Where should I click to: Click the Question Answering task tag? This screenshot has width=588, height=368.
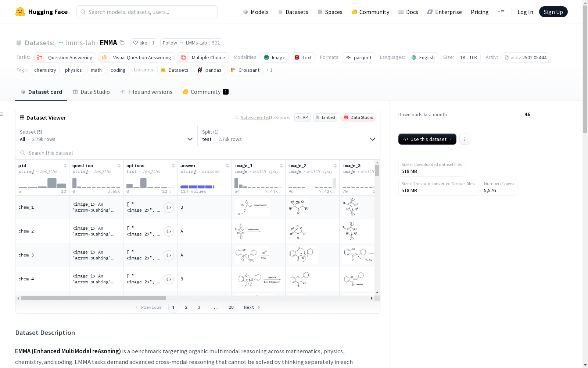tap(65, 57)
